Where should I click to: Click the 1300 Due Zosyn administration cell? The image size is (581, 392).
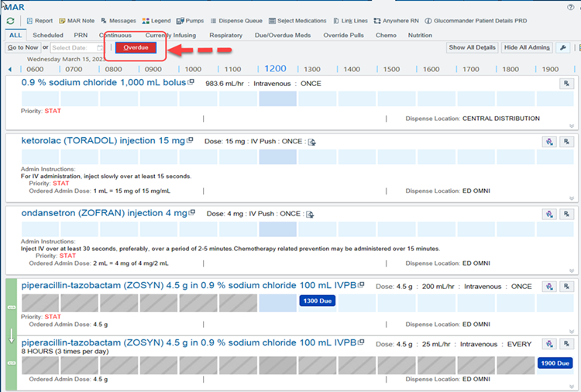click(x=316, y=299)
